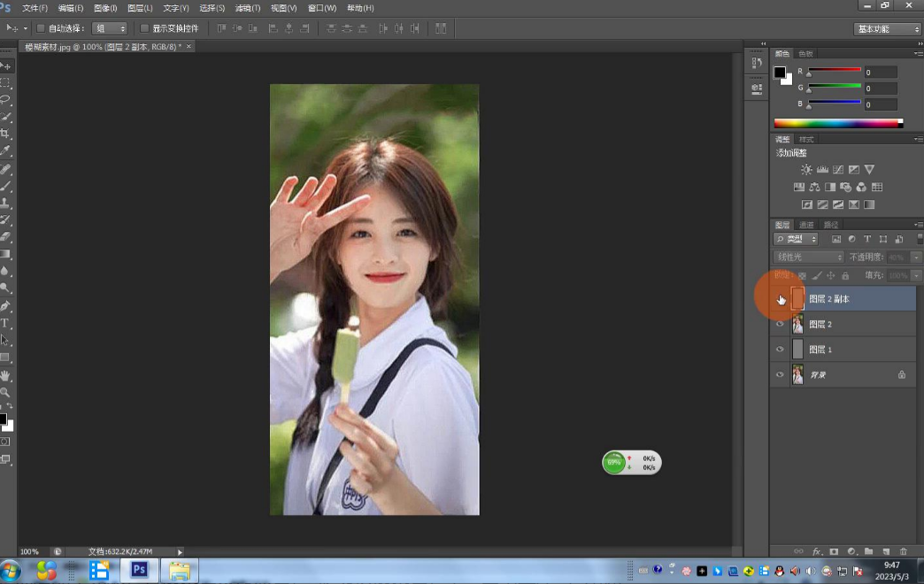The image size is (924, 584).
Task: Hide the 图层 1 layer
Action: pos(781,350)
